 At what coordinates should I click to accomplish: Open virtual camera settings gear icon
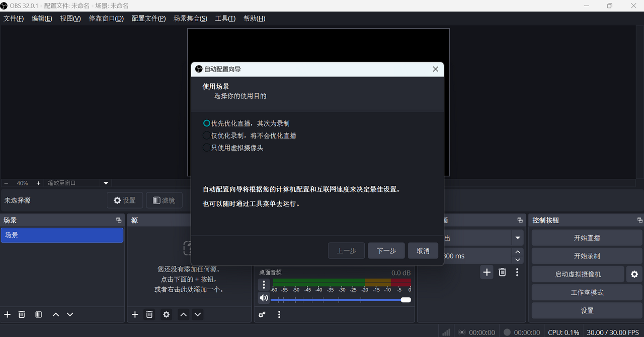click(634, 274)
